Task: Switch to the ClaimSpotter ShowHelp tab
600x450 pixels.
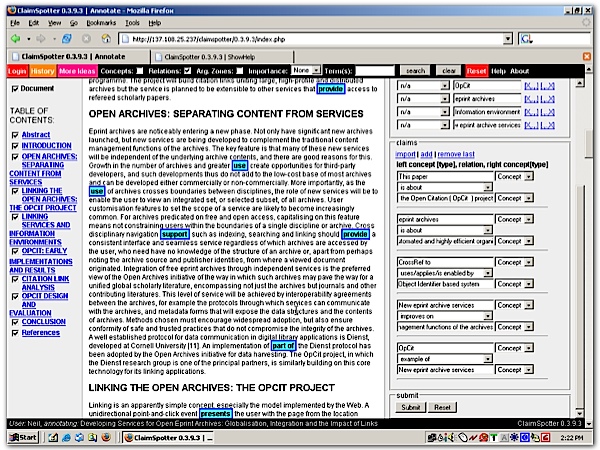Action: click(222, 57)
